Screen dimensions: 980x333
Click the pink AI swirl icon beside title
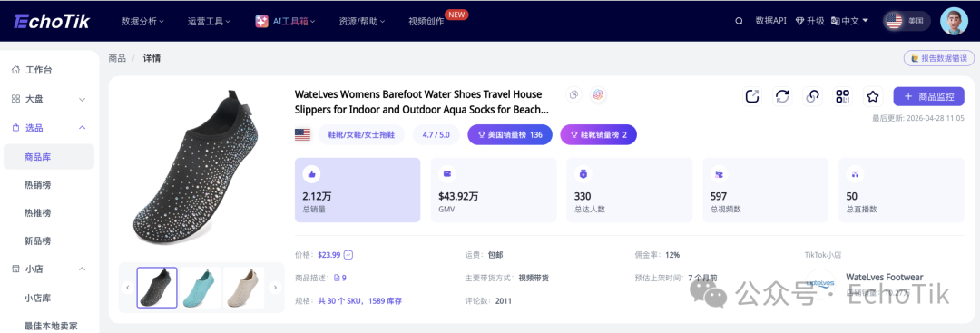point(598,95)
